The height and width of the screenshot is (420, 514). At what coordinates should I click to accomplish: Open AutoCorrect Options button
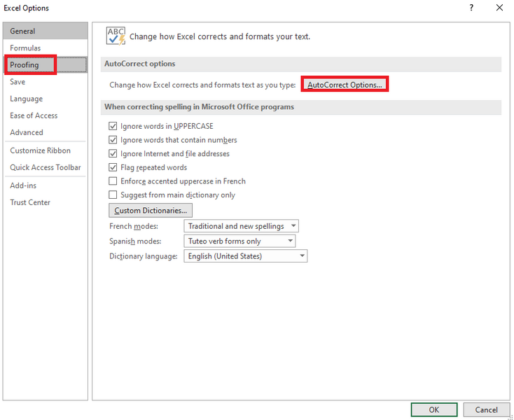pos(345,85)
